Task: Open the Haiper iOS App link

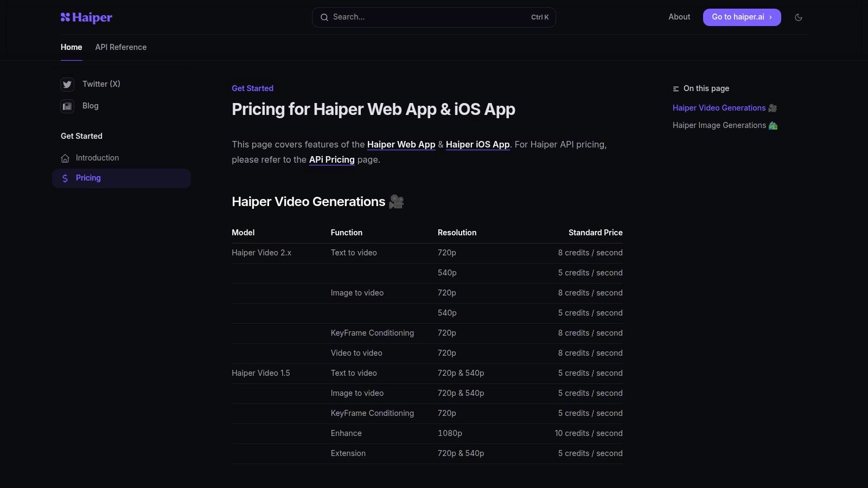Action: [x=477, y=144]
